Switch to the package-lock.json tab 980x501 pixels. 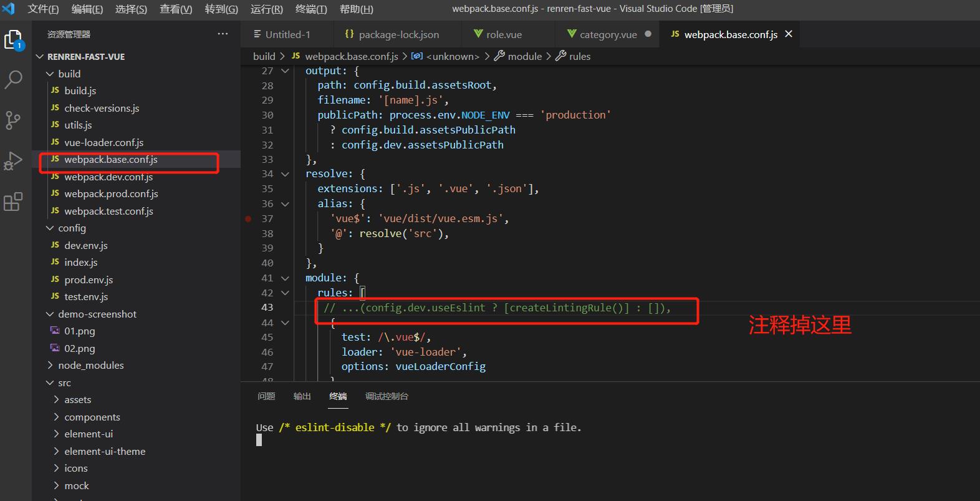pos(398,34)
